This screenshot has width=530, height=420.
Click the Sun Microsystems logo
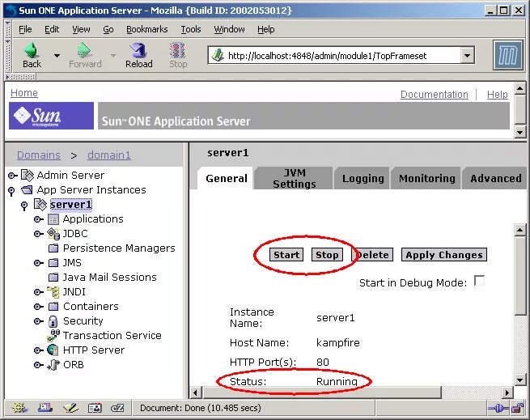[x=51, y=116]
